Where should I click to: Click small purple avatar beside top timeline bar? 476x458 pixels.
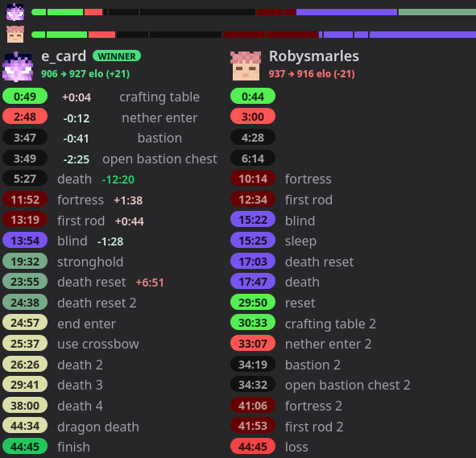point(15,12)
